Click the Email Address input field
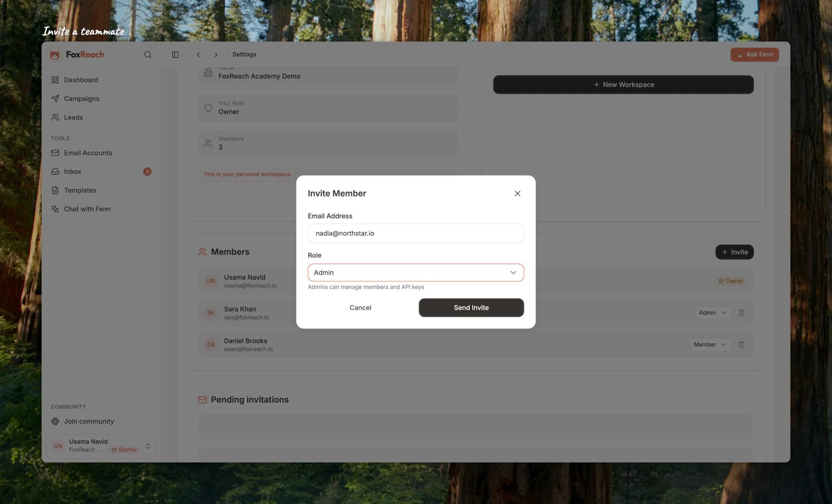832x504 pixels. 416,234
